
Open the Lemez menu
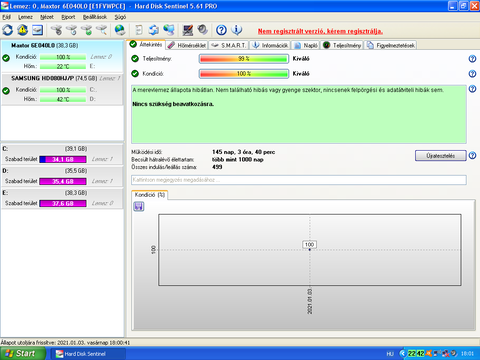point(25,17)
